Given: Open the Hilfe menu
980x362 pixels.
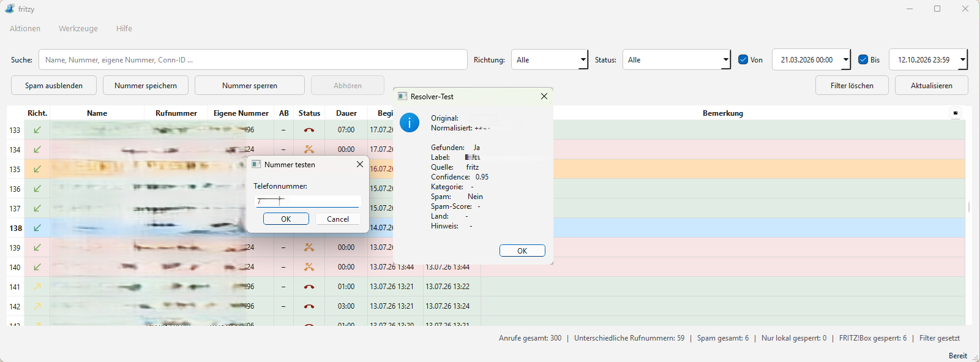Looking at the screenshot, I should click(124, 29).
